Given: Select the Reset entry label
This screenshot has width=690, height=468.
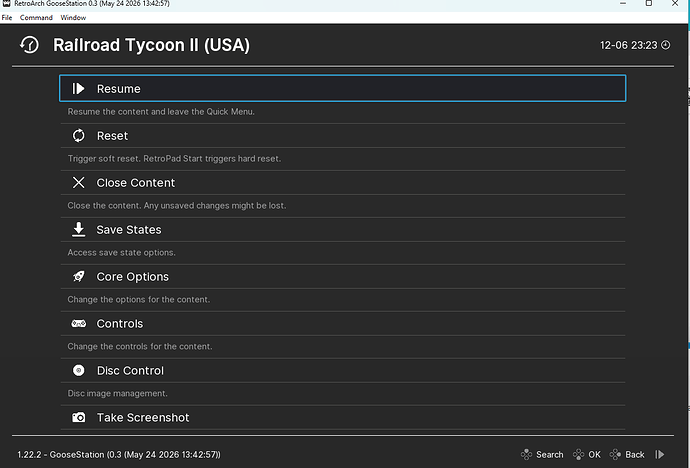Looking at the screenshot, I should pyautogui.click(x=112, y=136).
